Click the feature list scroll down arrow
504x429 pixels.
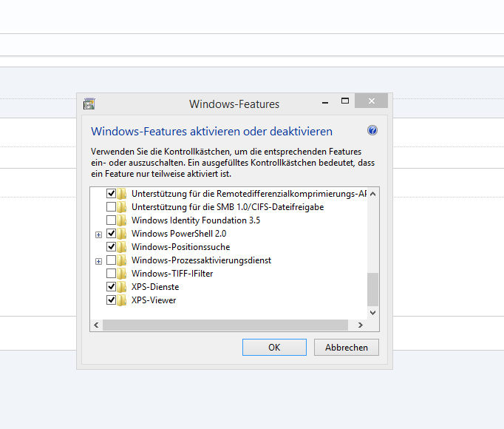373,312
